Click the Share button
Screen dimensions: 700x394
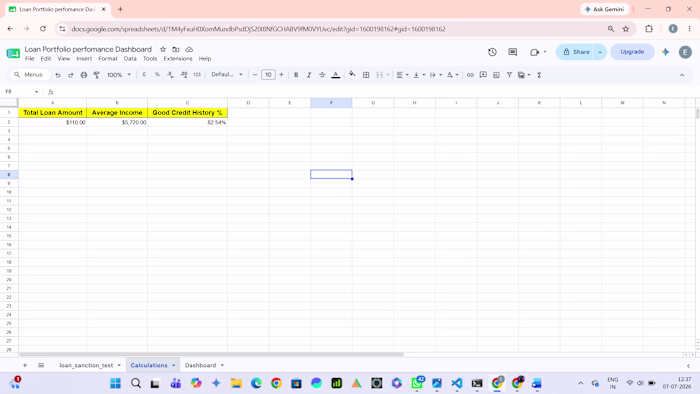click(x=575, y=52)
